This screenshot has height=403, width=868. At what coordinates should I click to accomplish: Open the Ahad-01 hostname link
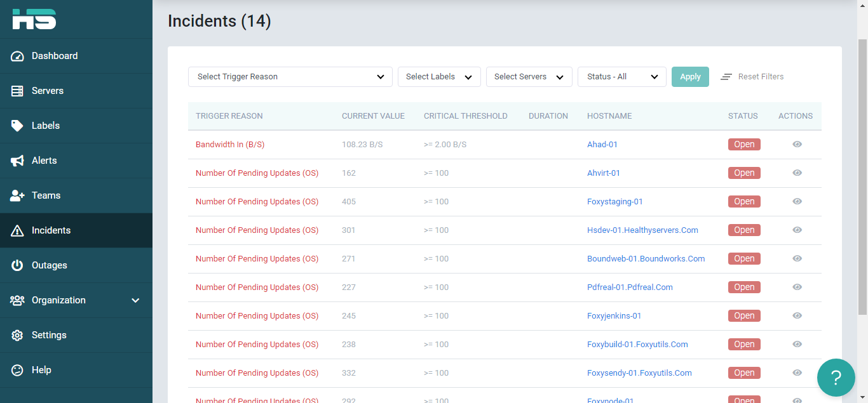point(602,145)
